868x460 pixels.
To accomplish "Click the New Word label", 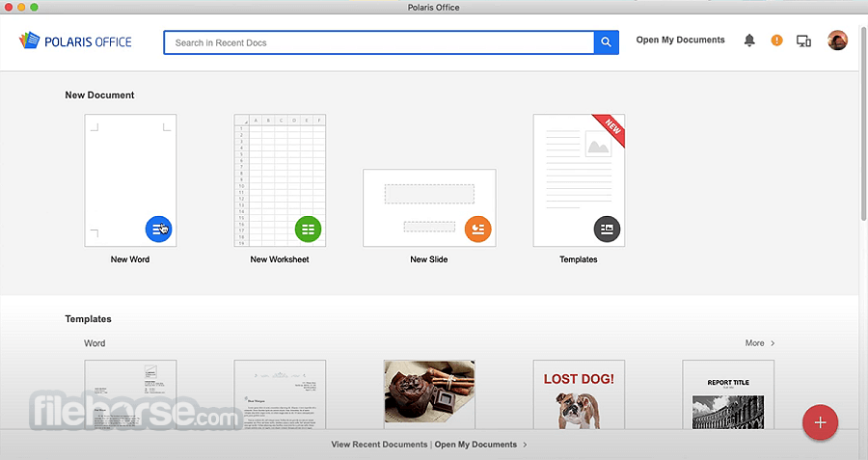I will click(x=130, y=259).
